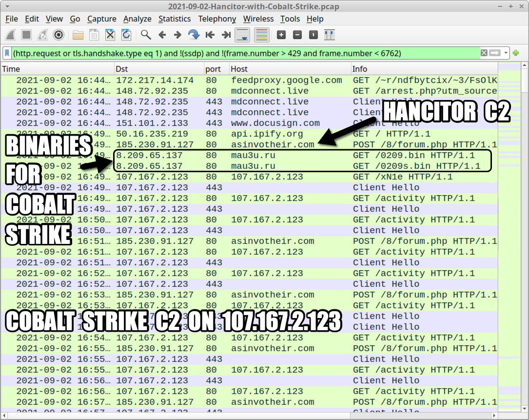Click the zoom out minus icon
The width and height of the screenshot is (529, 420).
click(297, 35)
